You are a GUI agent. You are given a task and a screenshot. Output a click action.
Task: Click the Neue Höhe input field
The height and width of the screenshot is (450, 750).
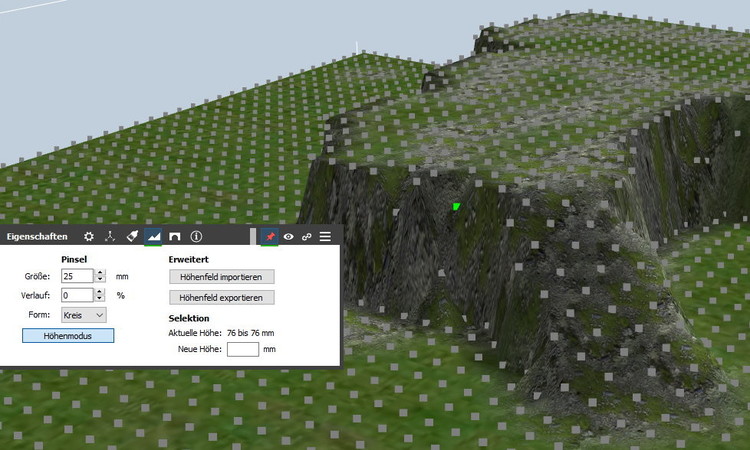pos(242,349)
